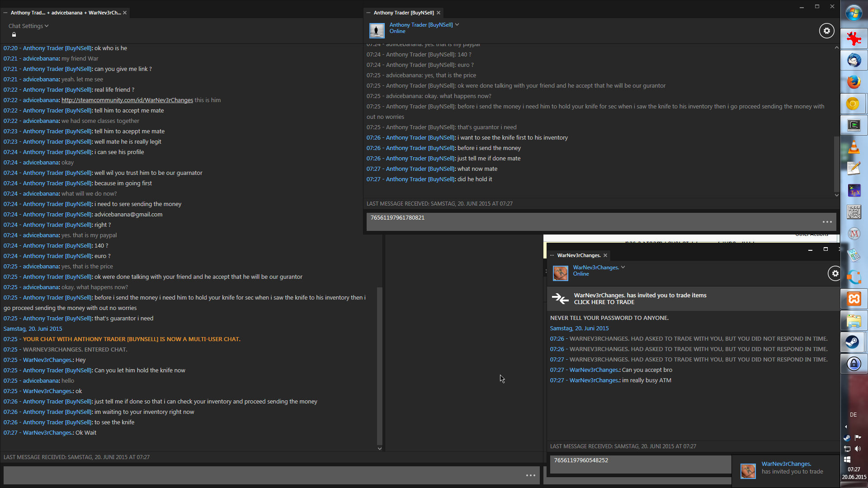Expand the Chat Settings dropdown

point(28,26)
